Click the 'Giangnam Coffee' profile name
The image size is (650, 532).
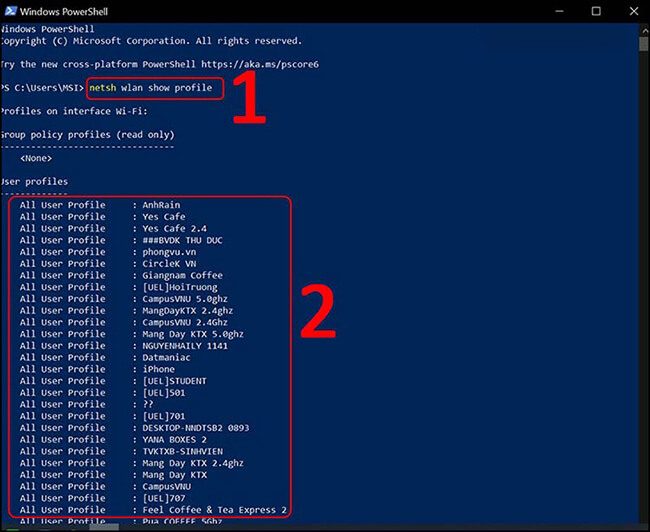(182, 275)
